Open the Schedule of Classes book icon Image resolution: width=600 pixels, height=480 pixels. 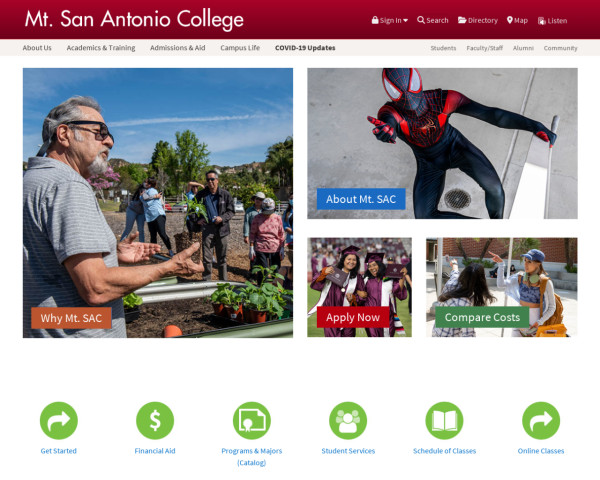pos(444,420)
